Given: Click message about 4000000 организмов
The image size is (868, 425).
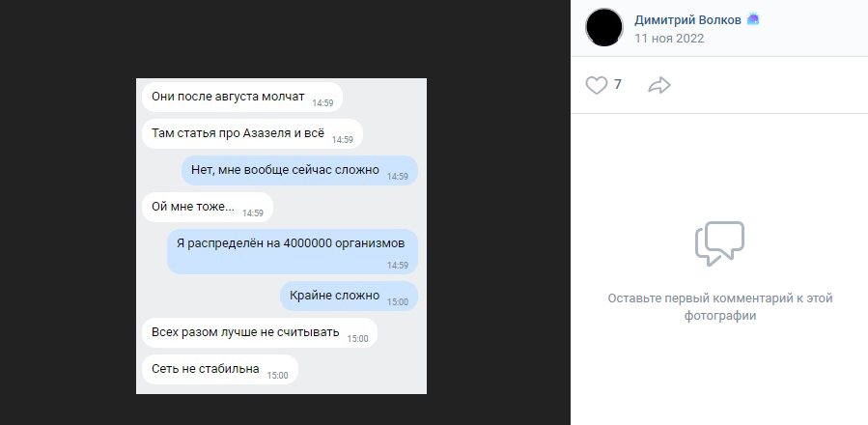Looking at the screenshot, I should (293, 251).
